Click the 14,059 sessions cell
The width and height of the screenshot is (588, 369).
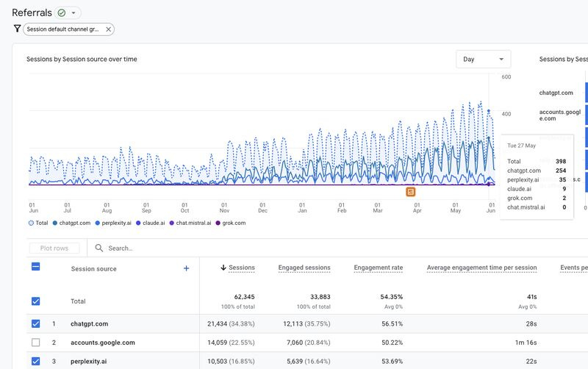coord(231,343)
